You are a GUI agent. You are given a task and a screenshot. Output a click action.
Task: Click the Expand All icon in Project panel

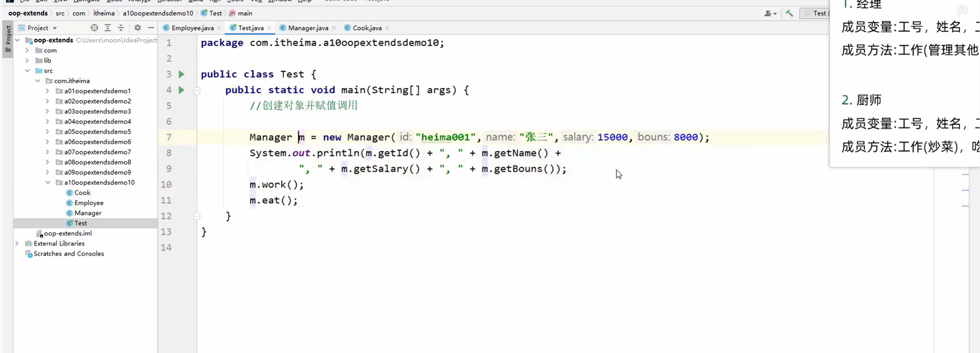107,27
